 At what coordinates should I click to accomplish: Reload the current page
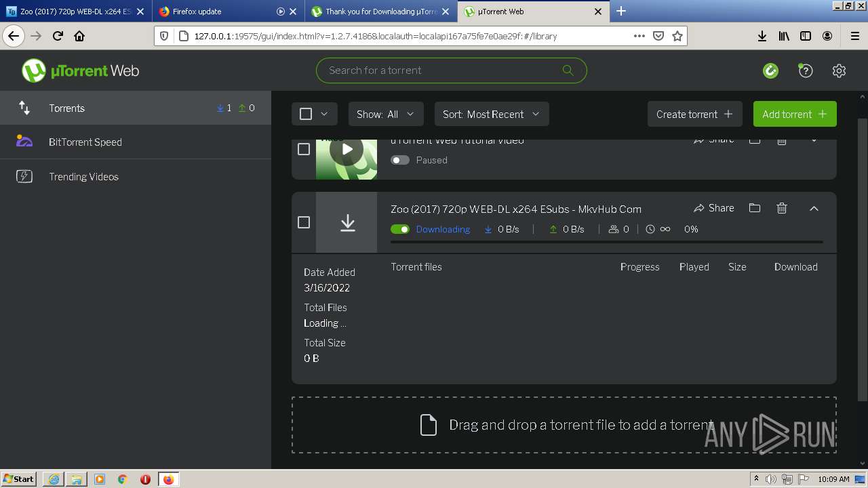click(x=58, y=36)
